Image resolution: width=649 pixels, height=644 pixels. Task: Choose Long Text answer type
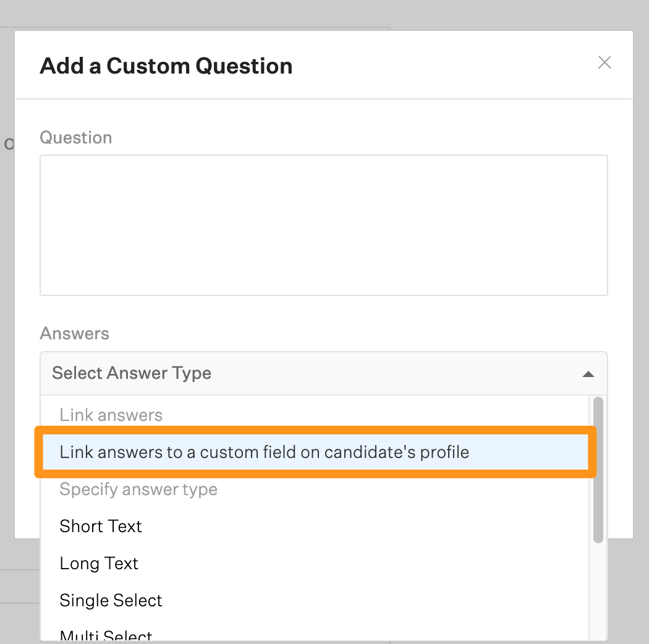[99, 564]
